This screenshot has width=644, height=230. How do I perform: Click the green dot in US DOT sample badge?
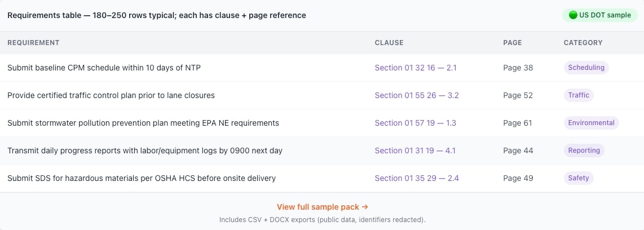coord(573,15)
